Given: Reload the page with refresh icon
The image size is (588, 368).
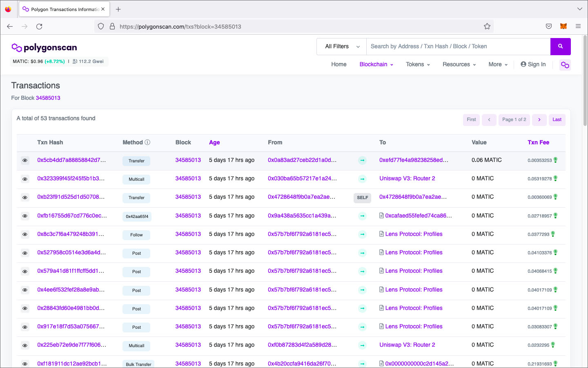Looking at the screenshot, I should pos(39,26).
